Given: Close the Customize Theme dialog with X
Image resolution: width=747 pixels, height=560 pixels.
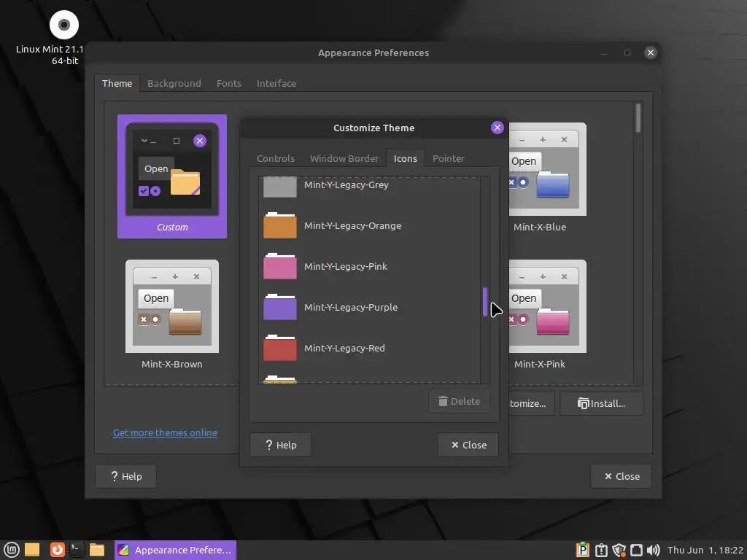Looking at the screenshot, I should [x=497, y=128].
